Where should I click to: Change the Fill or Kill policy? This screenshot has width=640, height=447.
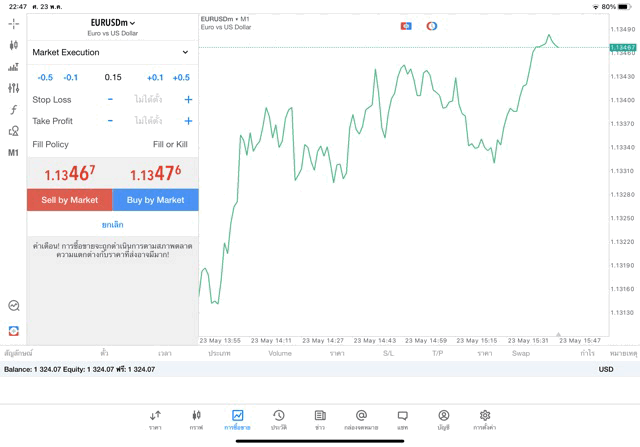(x=169, y=144)
